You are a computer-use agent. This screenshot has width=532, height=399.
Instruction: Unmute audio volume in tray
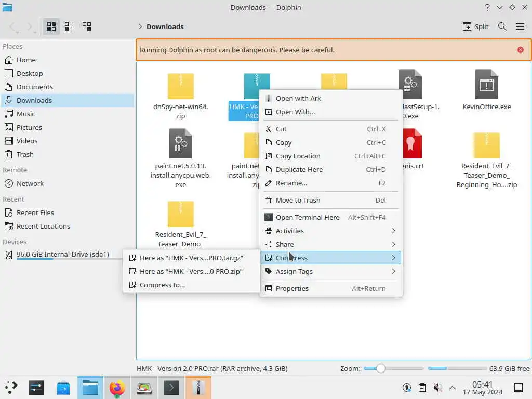437,388
